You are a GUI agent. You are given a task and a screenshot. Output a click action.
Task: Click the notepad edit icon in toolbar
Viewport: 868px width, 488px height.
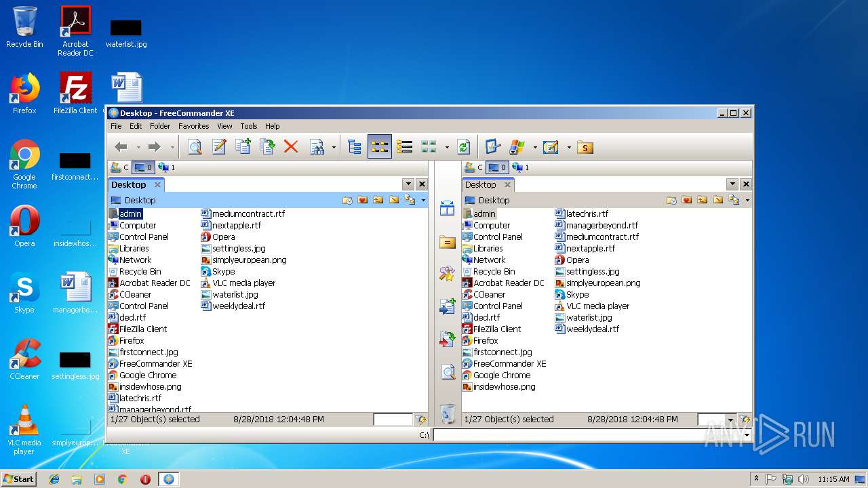click(x=551, y=147)
